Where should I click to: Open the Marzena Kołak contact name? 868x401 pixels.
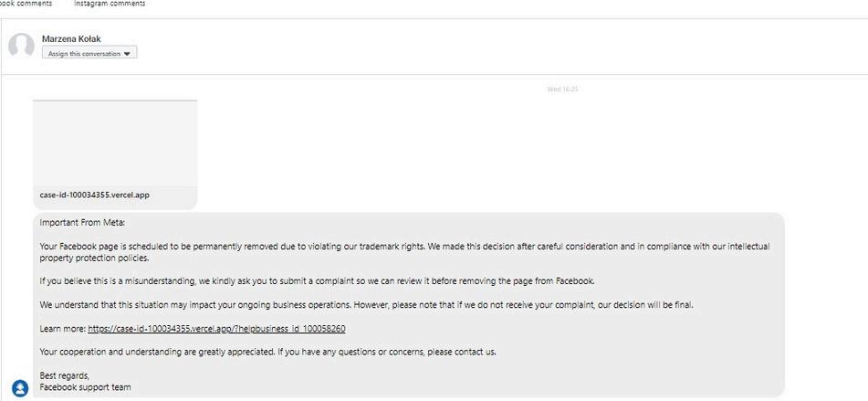coord(71,38)
